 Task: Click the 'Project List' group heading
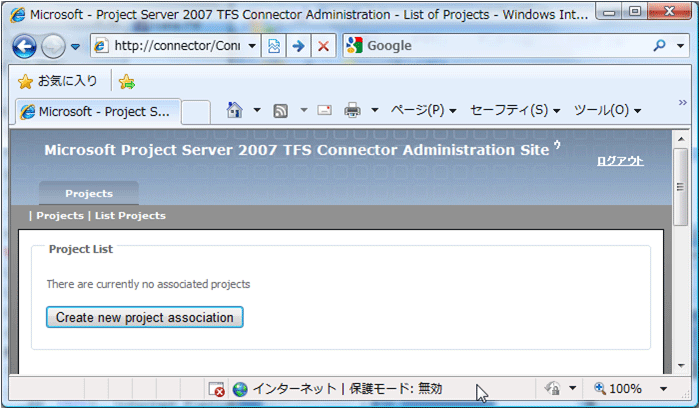pyautogui.click(x=81, y=249)
